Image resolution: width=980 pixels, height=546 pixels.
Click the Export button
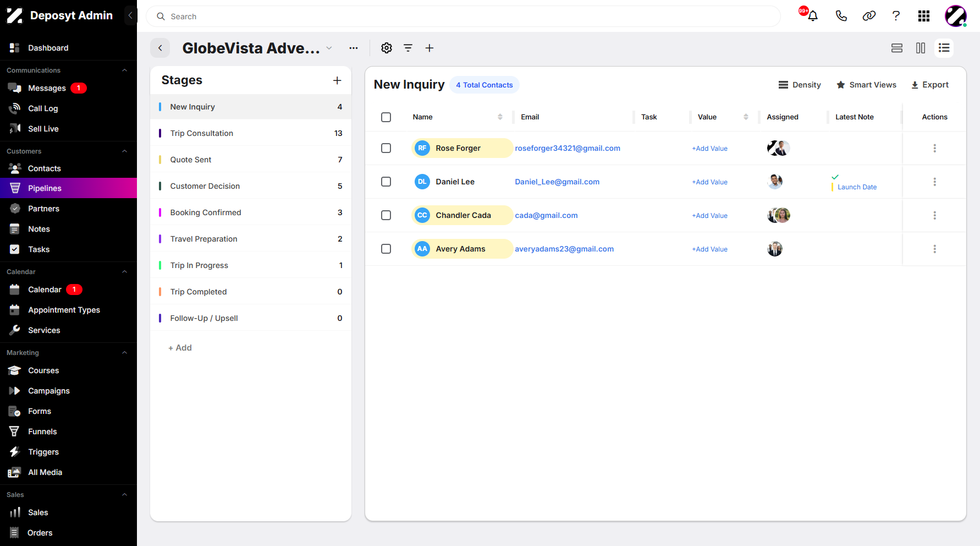(x=930, y=85)
